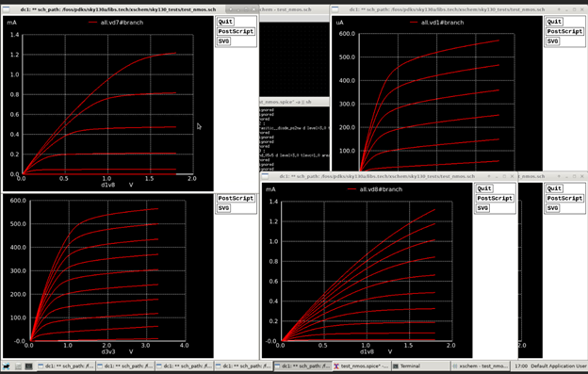The width and height of the screenshot is (588, 374).
Task: Click the terminal launcher icon in taskbar
Action: [x=28, y=366]
